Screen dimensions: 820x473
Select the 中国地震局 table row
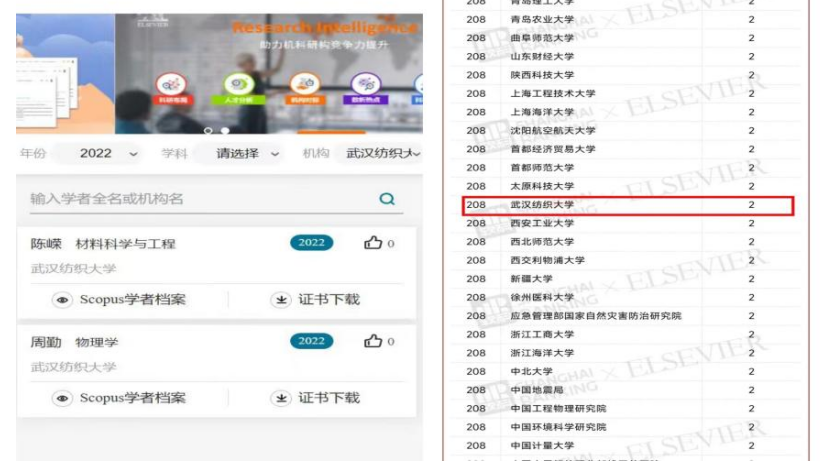[x=627, y=390]
